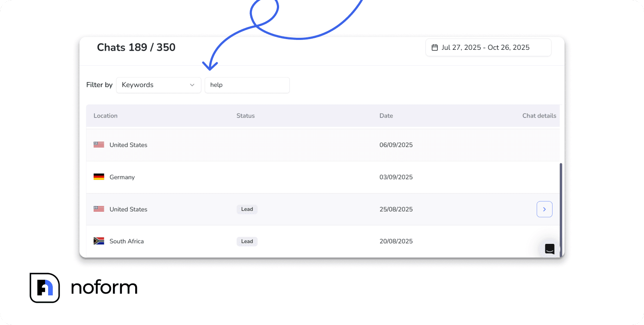
Task: Open the Jul 27 - Oct 26 date range selector
Action: point(488,47)
